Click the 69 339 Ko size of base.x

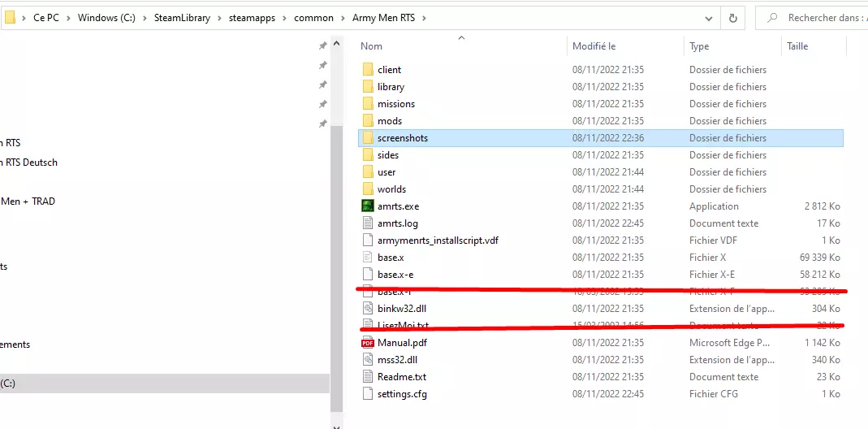pyautogui.click(x=820, y=258)
